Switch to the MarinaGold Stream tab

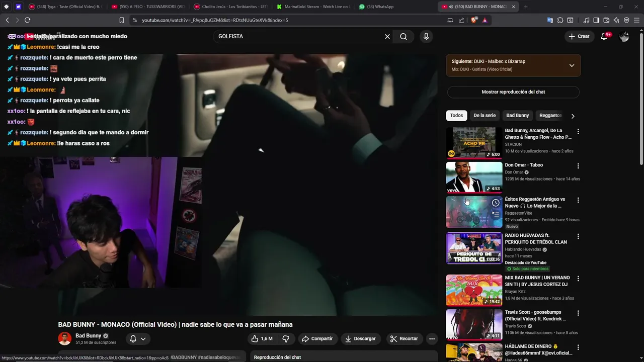point(313,7)
